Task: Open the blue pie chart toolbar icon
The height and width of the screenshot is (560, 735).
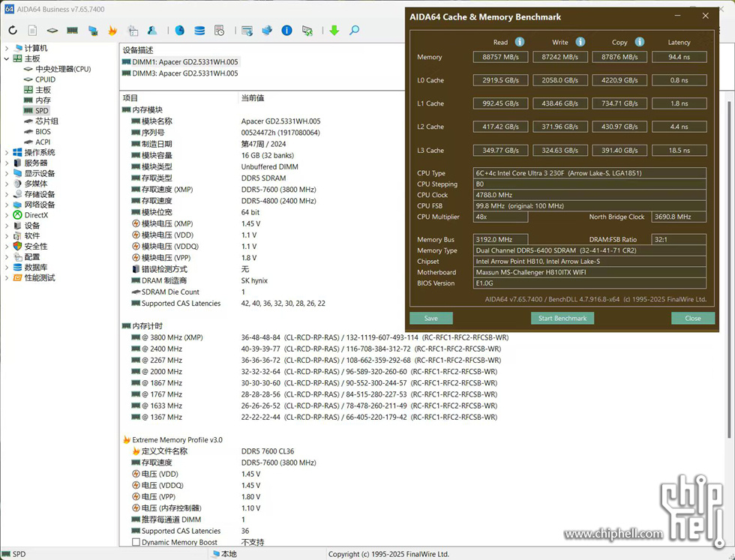Action: click(x=179, y=31)
